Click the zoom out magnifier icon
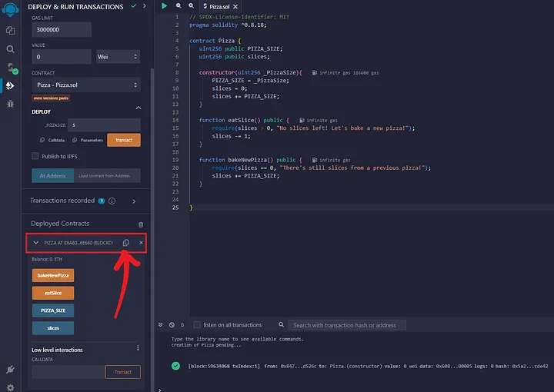554x392 pixels. 179,5
